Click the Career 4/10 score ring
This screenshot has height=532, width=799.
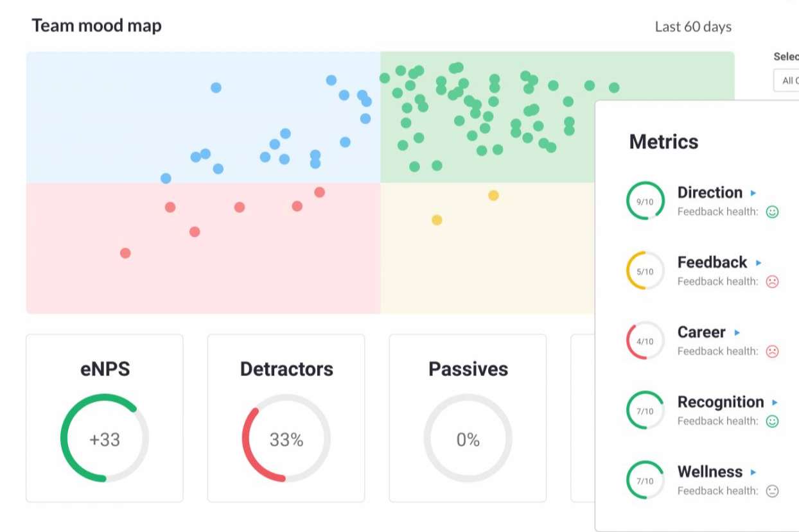pyautogui.click(x=645, y=341)
